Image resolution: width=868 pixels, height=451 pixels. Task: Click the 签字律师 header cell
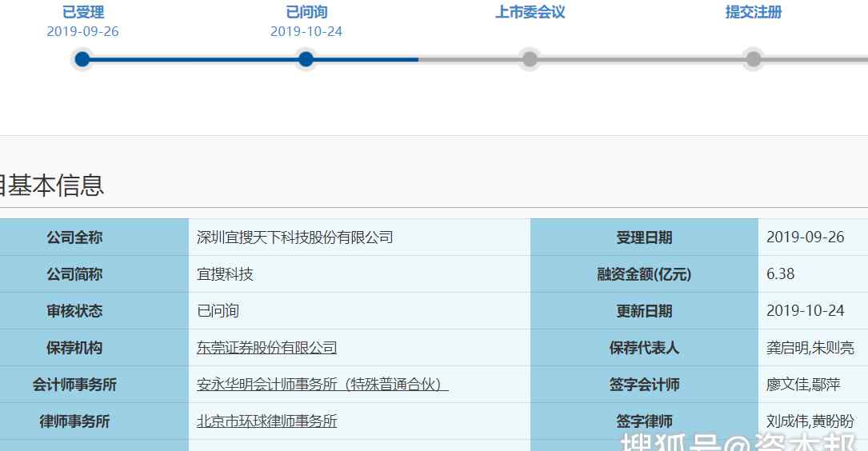click(644, 421)
